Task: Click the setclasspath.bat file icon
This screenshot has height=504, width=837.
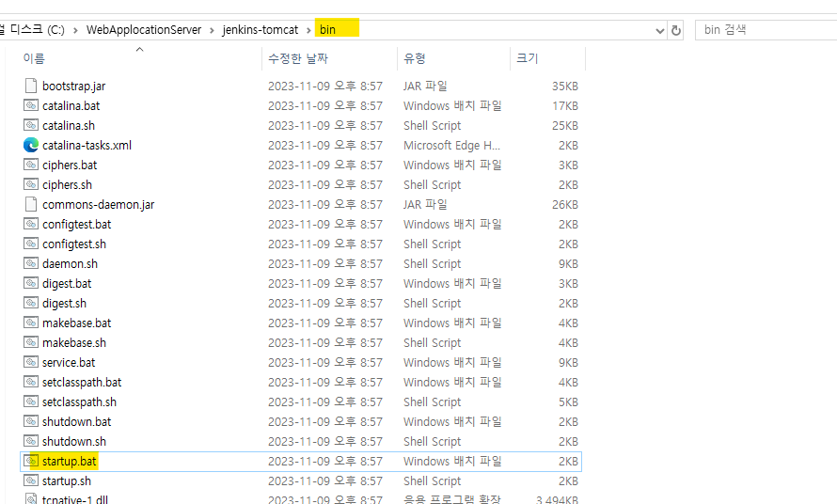Action: pos(31,382)
